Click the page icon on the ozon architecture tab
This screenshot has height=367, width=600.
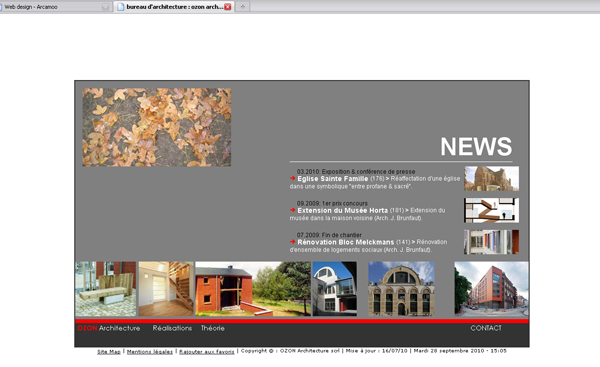pyautogui.click(x=121, y=7)
